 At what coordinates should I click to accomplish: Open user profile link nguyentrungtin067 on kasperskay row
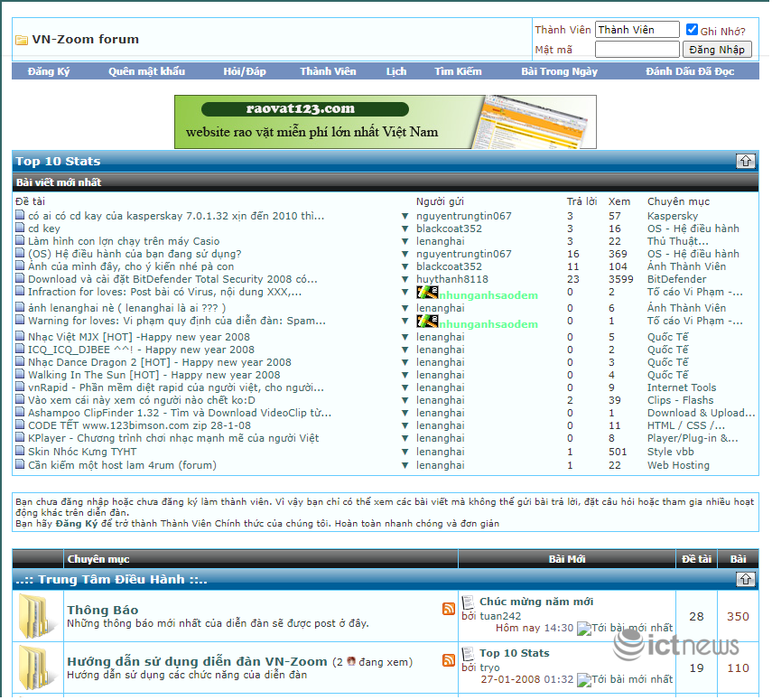(x=464, y=216)
